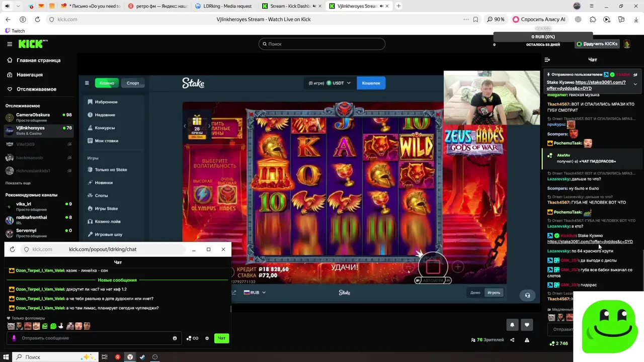Increase bet with the plus button in slot
The image size is (644, 362).
pyautogui.click(x=458, y=266)
